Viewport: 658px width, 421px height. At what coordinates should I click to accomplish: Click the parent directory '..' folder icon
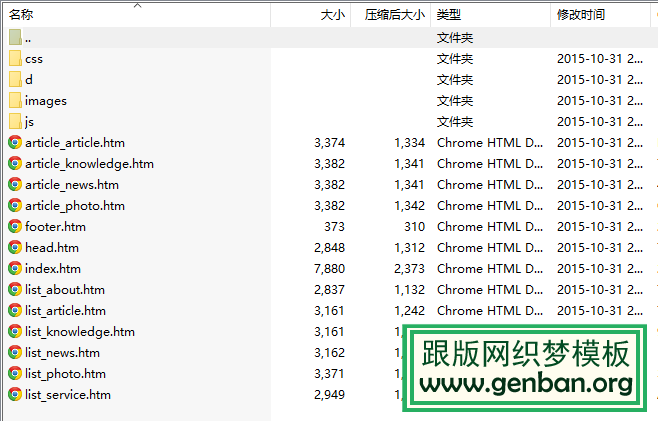point(15,37)
